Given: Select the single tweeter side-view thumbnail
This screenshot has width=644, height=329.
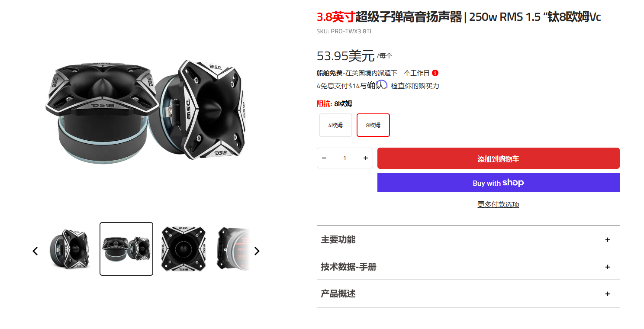Looking at the screenshot, I should point(69,249).
